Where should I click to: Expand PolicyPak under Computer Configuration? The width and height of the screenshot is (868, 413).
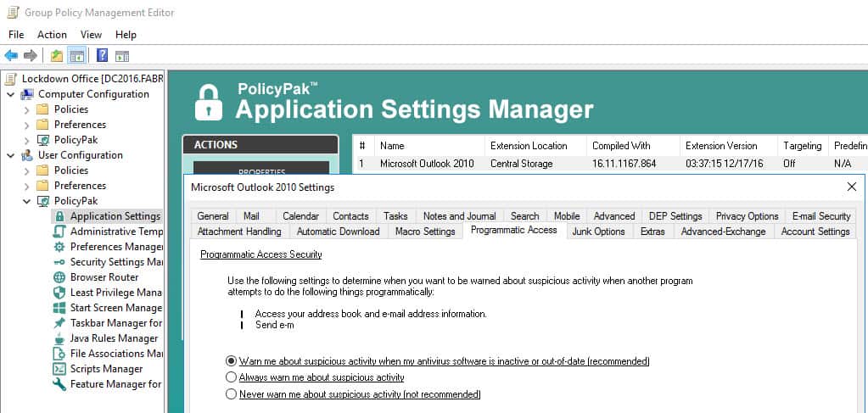click(x=26, y=140)
